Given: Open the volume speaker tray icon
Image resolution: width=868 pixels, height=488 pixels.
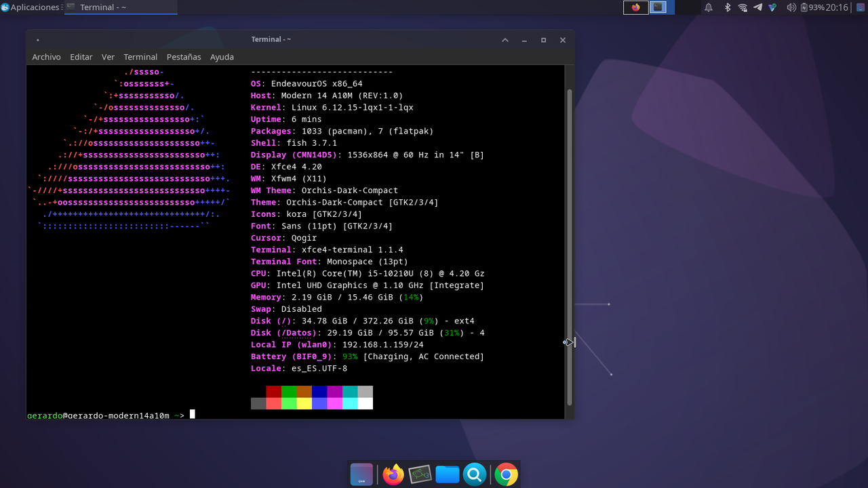Looking at the screenshot, I should coord(791,7).
